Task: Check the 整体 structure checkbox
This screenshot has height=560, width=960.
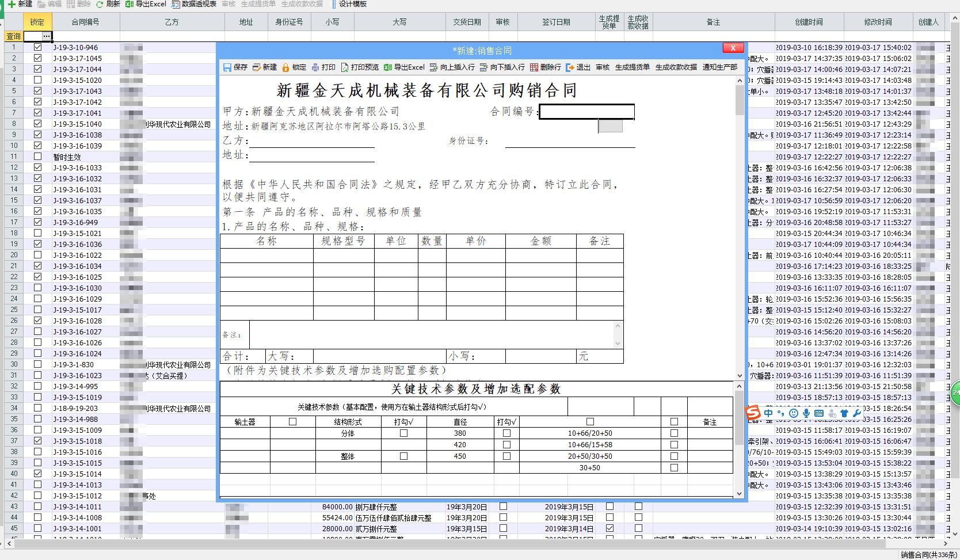Action: pyautogui.click(x=403, y=456)
